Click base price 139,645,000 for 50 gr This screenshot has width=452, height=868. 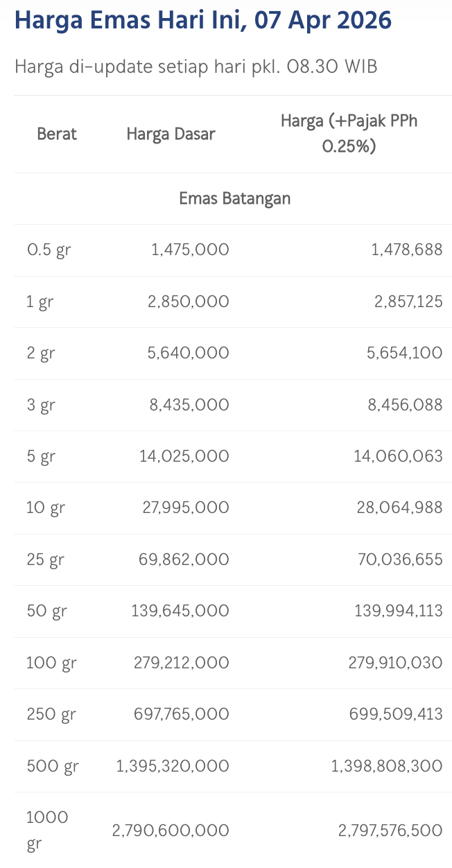180,611
